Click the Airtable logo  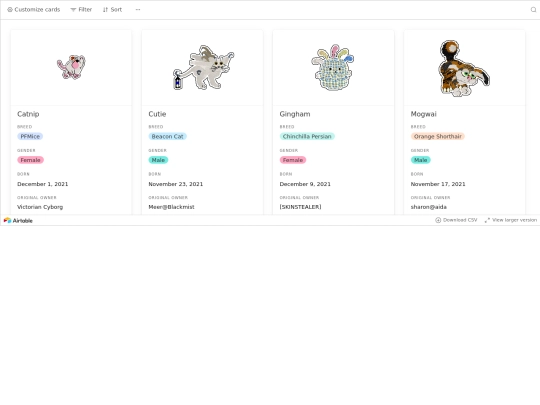pyautogui.click(x=18, y=220)
